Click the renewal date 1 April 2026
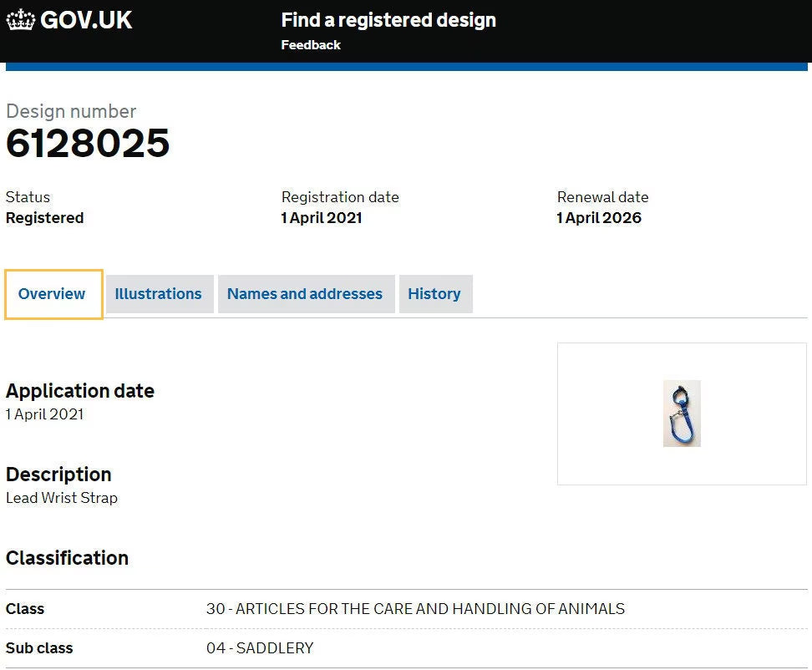812x670 pixels. (x=599, y=218)
